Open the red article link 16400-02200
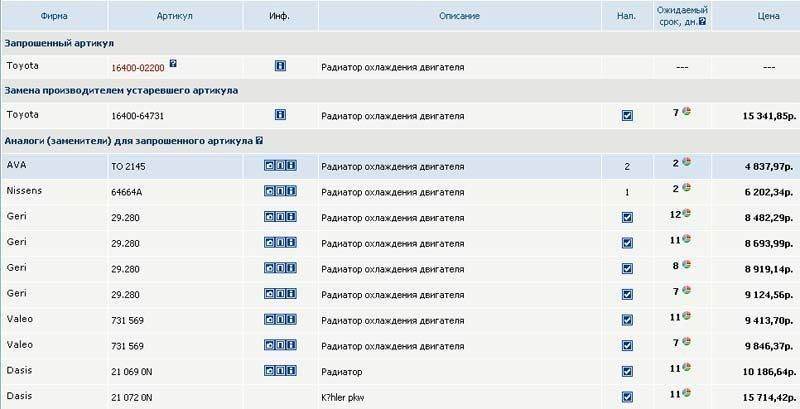 tap(139, 66)
